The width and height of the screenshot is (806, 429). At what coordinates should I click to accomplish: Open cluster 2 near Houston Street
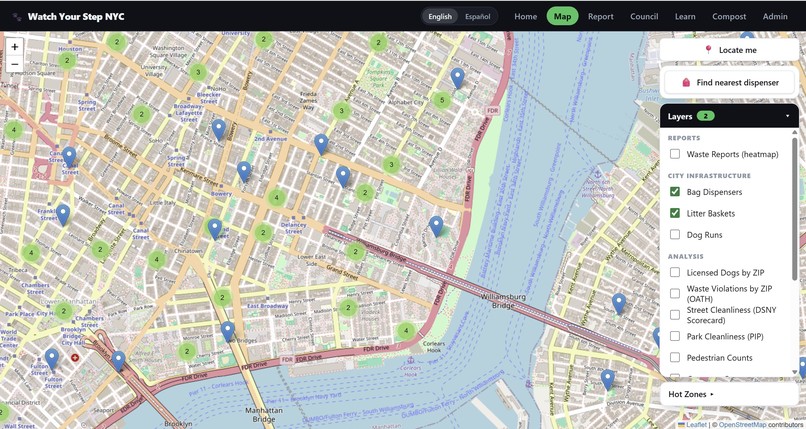tap(66, 61)
